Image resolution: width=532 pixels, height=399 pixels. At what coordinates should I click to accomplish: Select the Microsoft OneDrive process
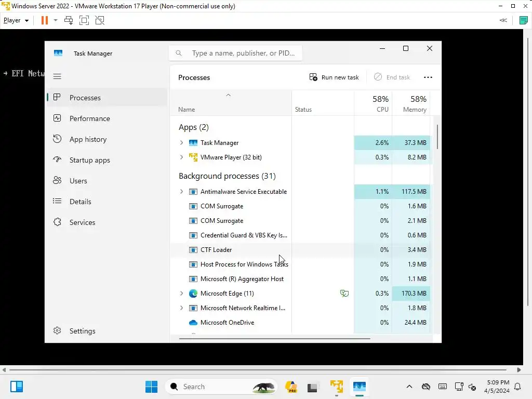click(300, 323)
